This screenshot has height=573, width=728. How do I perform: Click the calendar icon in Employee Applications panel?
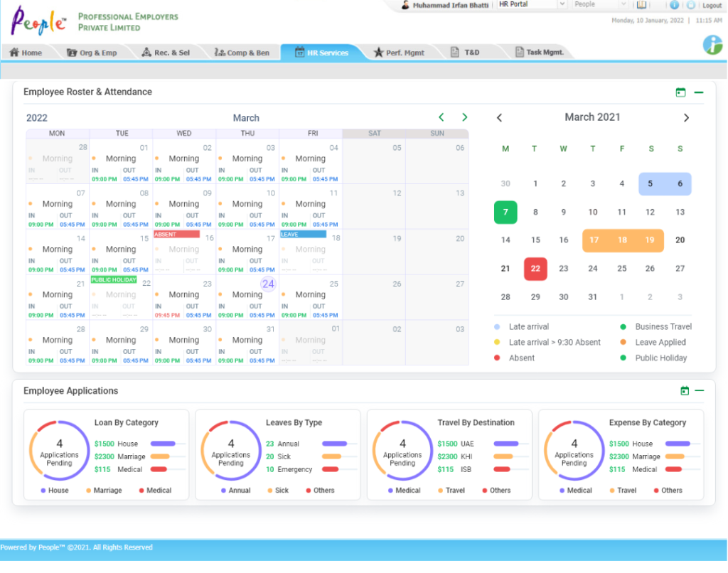685,391
